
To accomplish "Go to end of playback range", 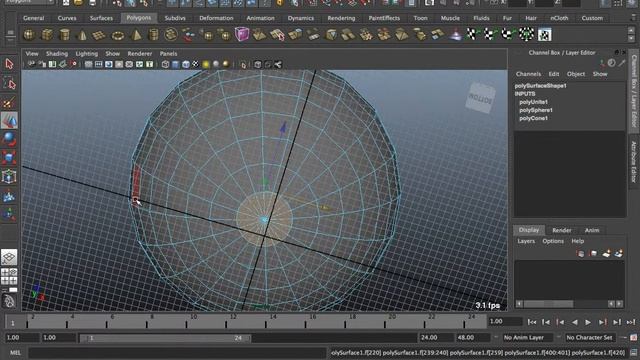I will pos(631,322).
